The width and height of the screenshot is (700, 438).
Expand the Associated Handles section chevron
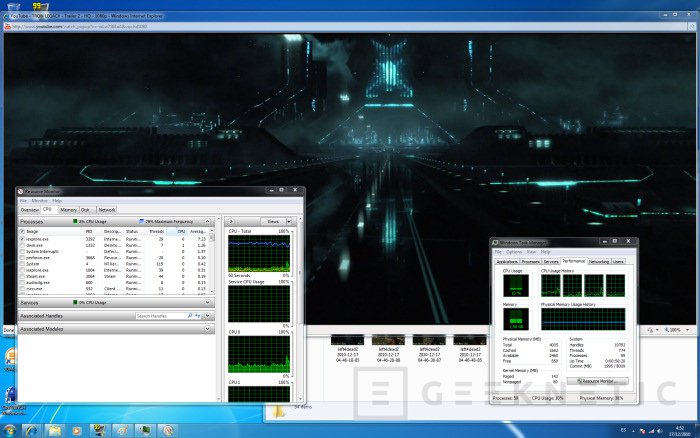click(x=208, y=316)
